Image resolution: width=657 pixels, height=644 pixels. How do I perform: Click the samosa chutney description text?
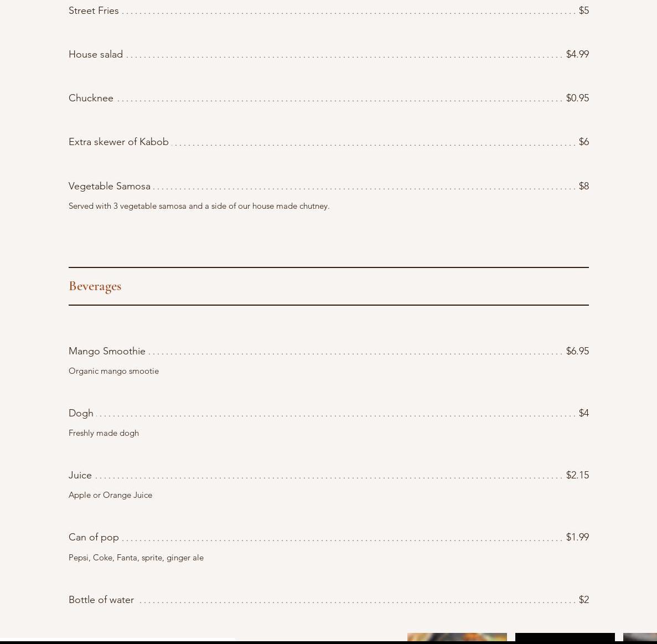pyautogui.click(x=199, y=207)
